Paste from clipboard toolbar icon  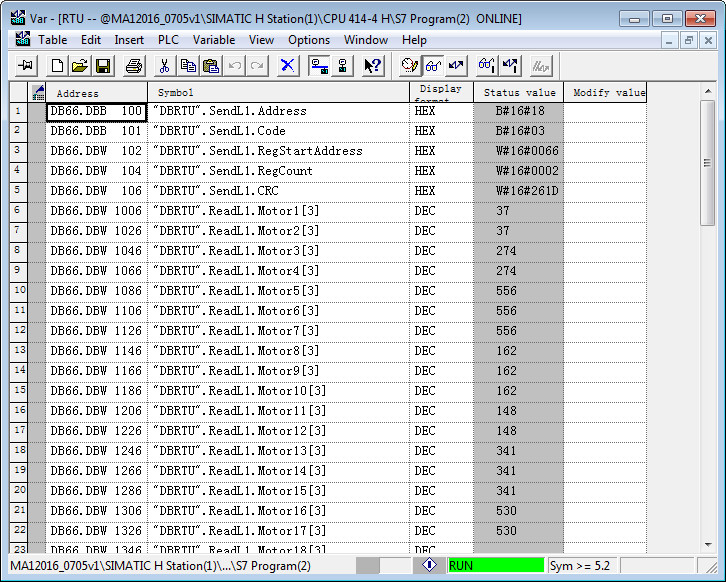(x=211, y=66)
